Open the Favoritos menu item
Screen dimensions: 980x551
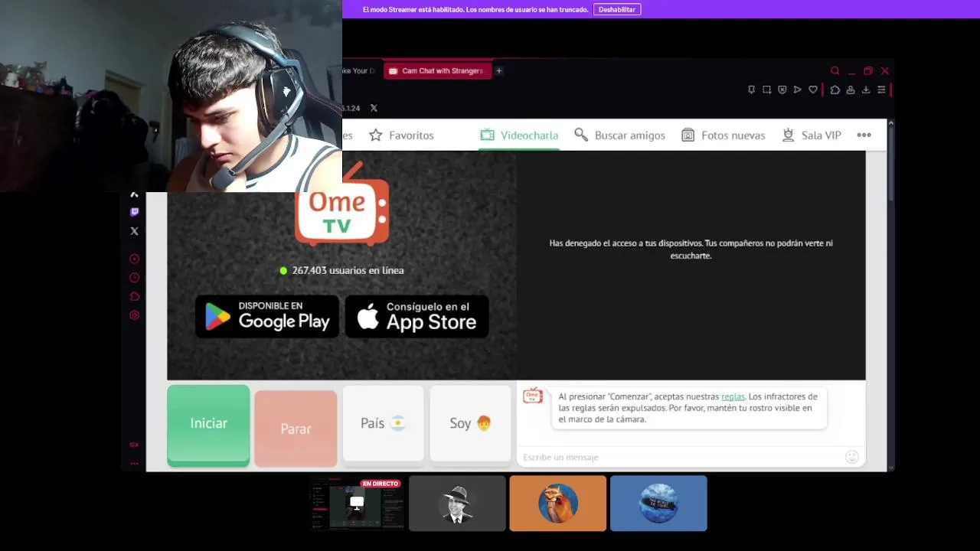[401, 135]
